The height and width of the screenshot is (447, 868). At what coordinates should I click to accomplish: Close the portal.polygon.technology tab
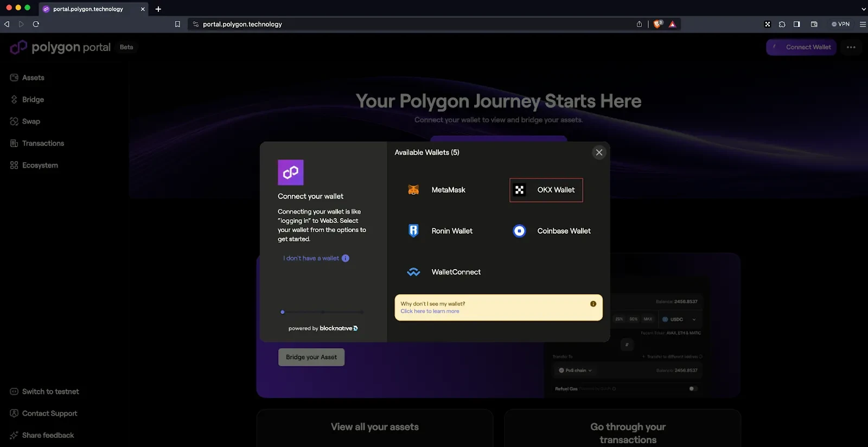[143, 9]
